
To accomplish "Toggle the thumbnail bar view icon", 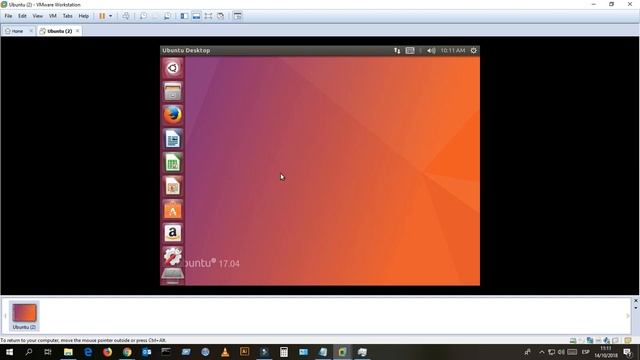I will click(196, 16).
